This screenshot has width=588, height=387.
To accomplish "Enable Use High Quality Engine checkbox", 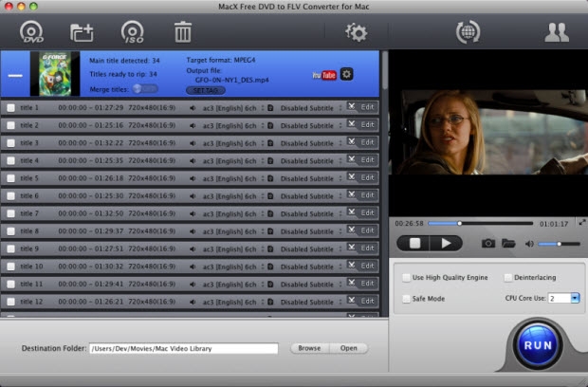I will [x=406, y=278].
